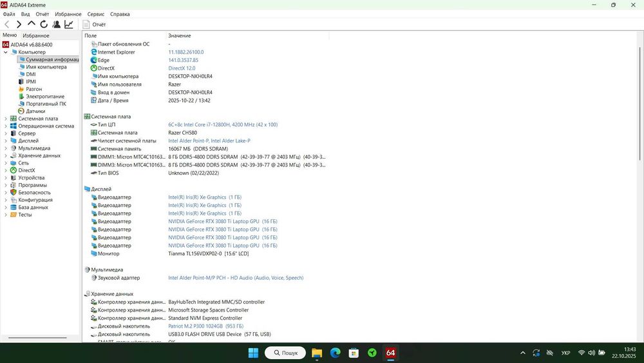Open Microsoft Store from the taskbar
Viewport: 644px width, 363px height.
[x=354, y=353]
